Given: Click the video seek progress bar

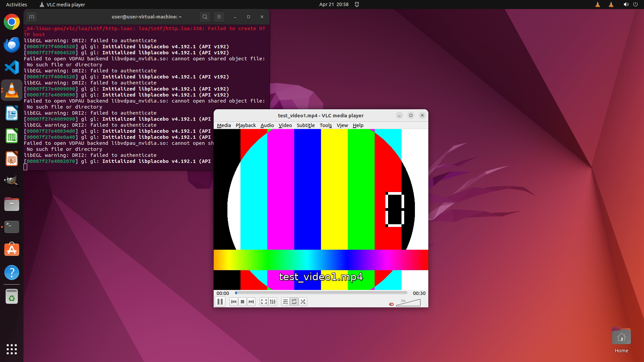Looking at the screenshot, I should (x=321, y=293).
